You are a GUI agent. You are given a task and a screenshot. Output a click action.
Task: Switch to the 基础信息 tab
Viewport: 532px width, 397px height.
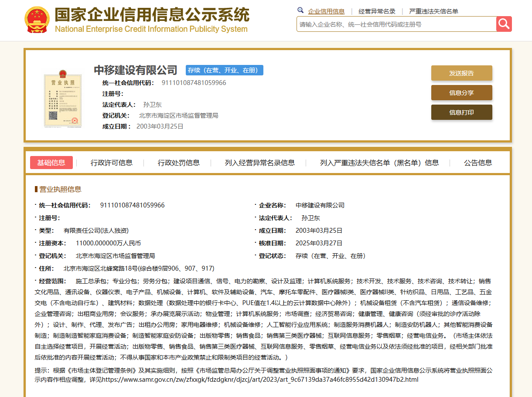coord(51,163)
